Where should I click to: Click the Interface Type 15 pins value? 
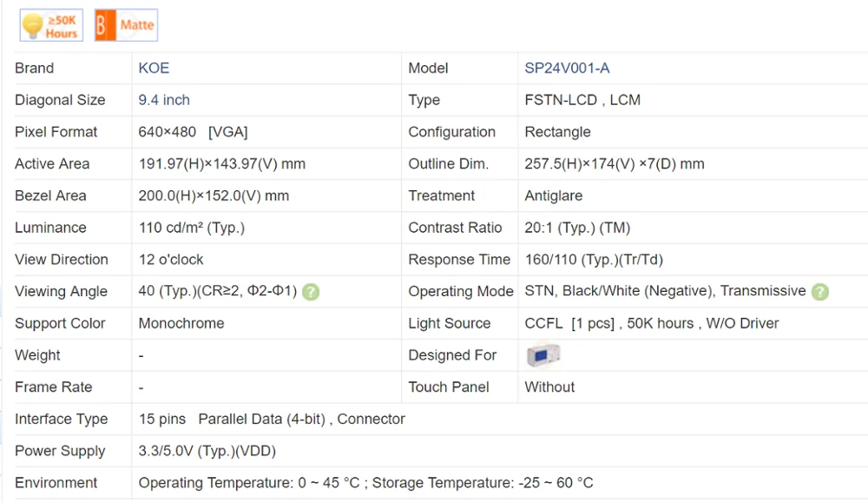272,420
